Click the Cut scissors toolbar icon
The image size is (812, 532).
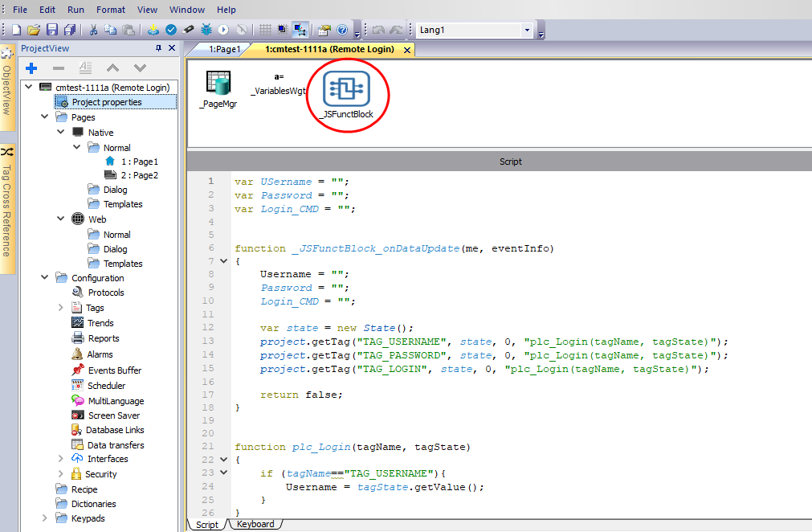click(93, 30)
